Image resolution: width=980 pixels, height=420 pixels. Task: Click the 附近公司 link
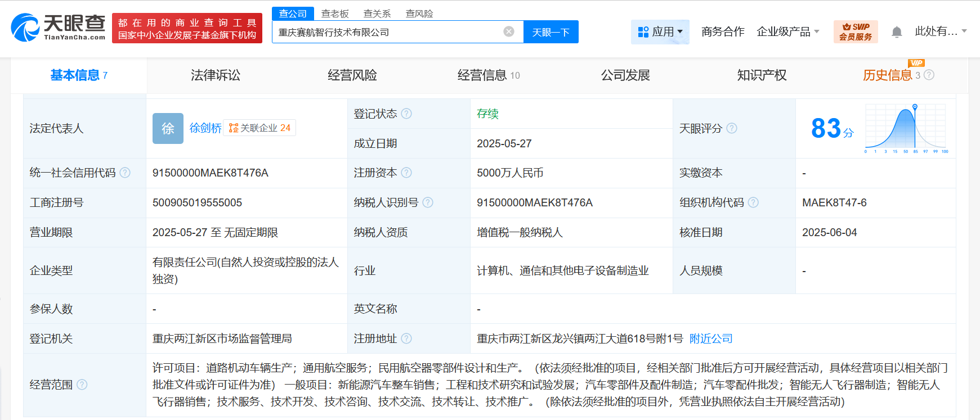coord(711,338)
